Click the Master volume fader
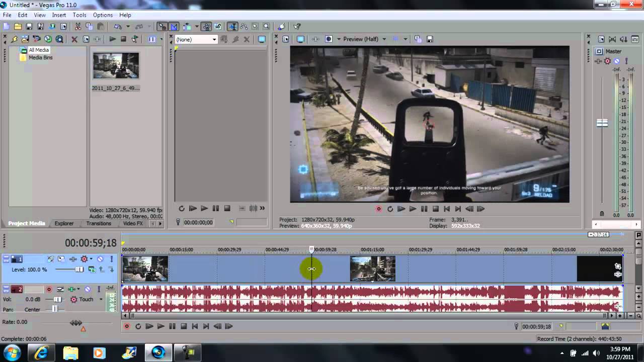 click(x=602, y=123)
